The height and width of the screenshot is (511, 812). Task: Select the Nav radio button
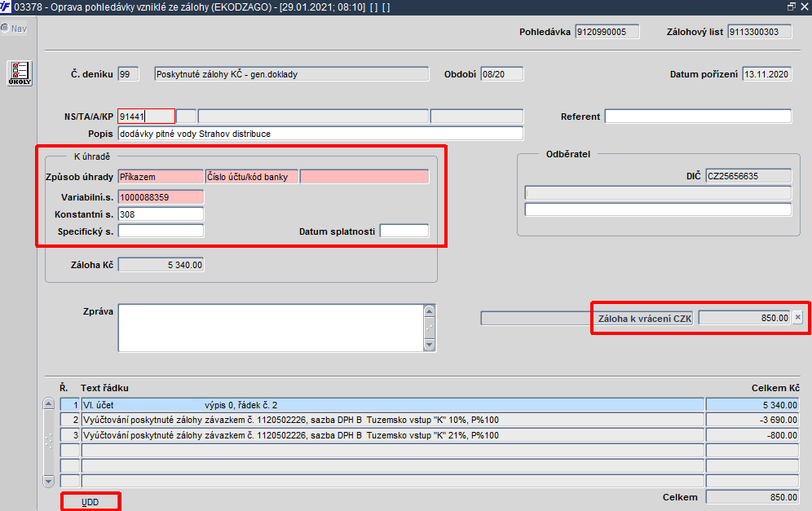click(5, 28)
